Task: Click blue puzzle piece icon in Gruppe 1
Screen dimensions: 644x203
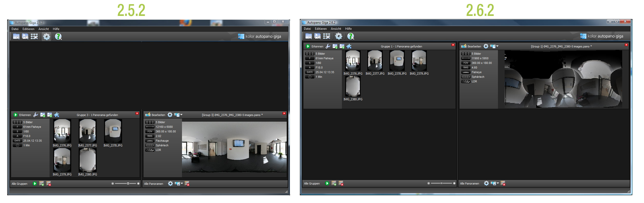Action: (349, 46)
